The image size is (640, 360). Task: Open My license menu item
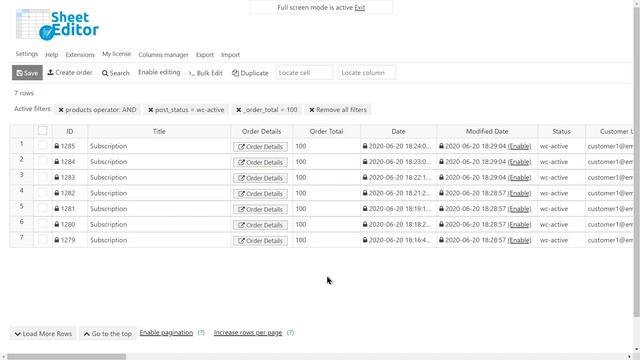tap(116, 54)
